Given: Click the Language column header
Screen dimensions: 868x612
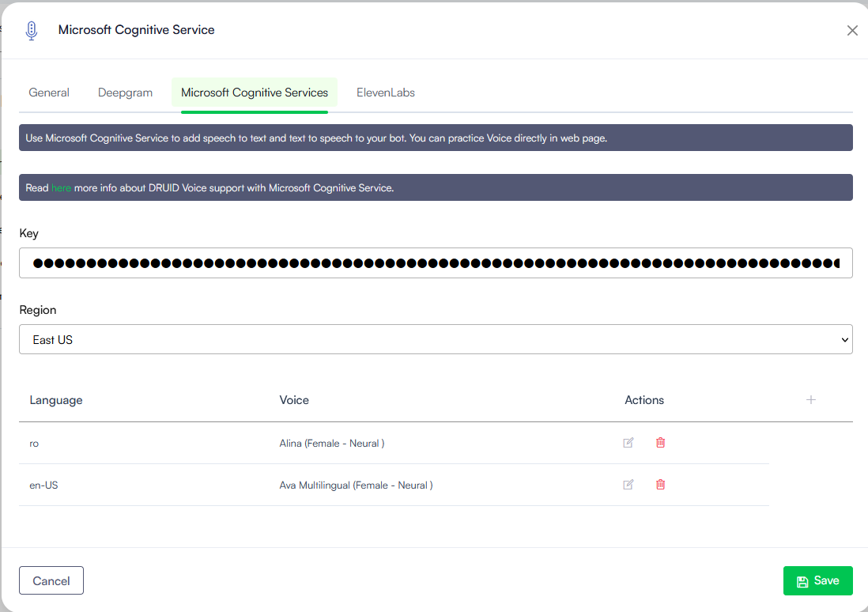Looking at the screenshot, I should point(56,400).
